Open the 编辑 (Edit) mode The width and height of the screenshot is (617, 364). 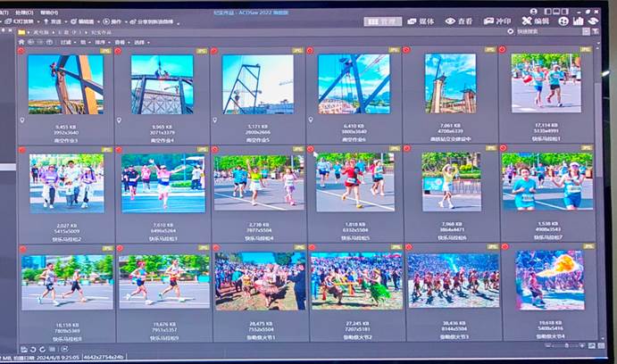pos(536,21)
